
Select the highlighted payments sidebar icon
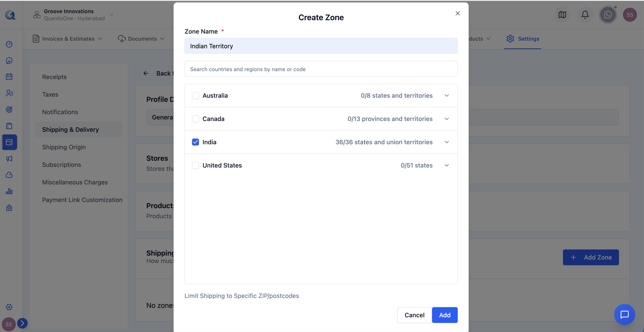[9, 142]
